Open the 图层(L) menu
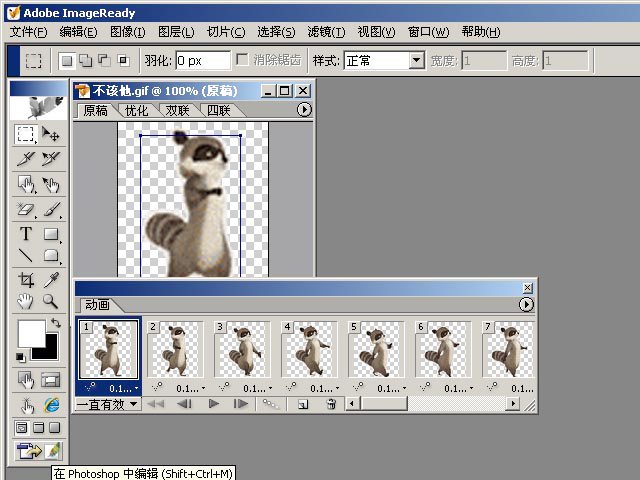The image size is (640, 480). pyautogui.click(x=176, y=31)
